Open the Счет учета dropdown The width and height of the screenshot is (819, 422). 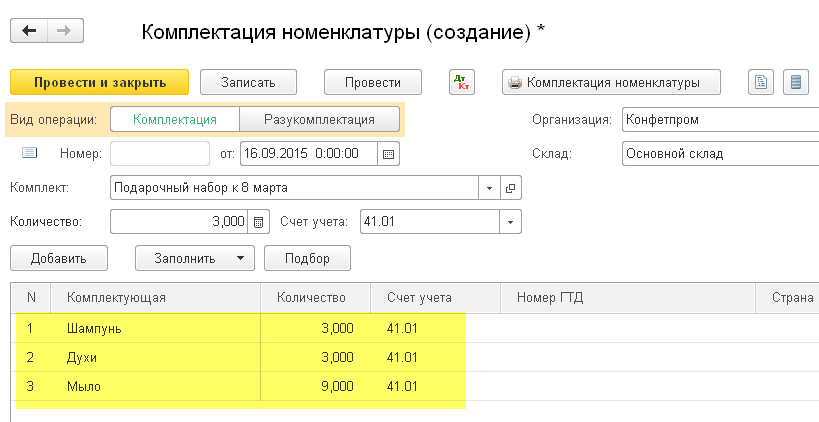[511, 222]
